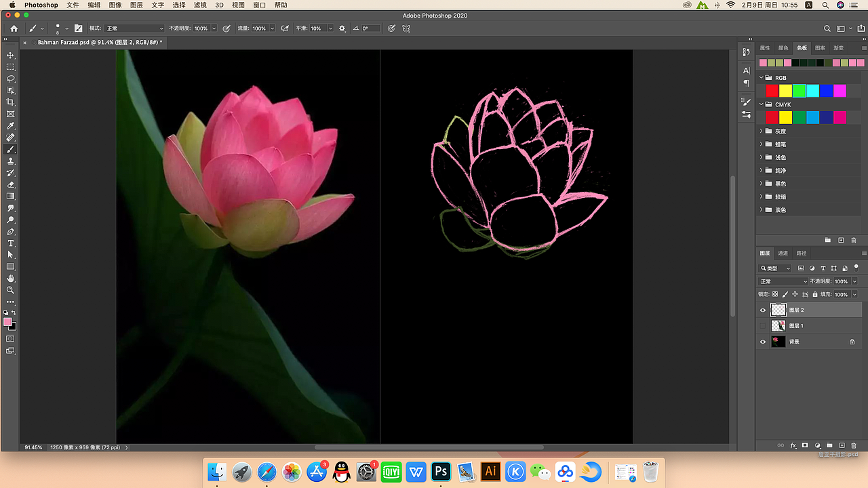
Task: Open layer styles fx menu
Action: click(x=793, y=445)
